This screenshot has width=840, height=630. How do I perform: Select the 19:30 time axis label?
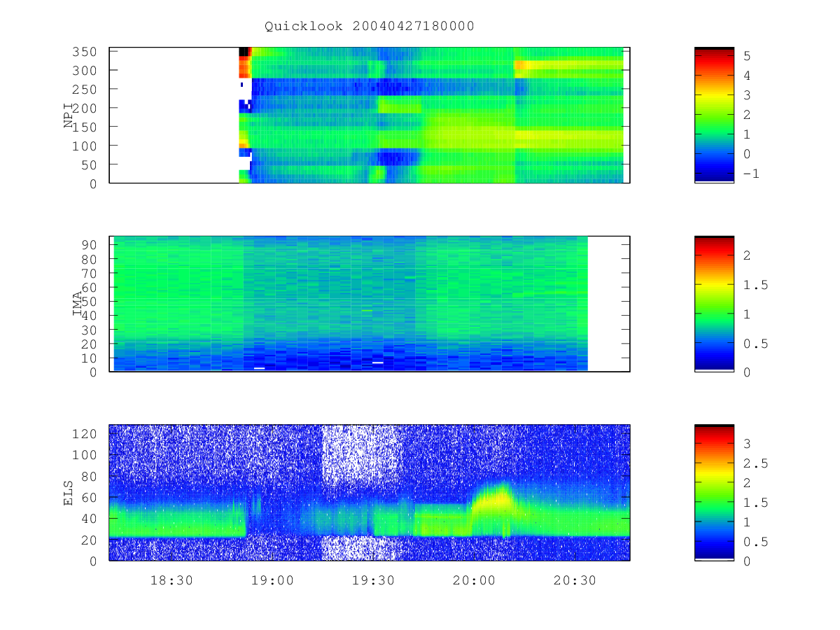coord(373,580)
